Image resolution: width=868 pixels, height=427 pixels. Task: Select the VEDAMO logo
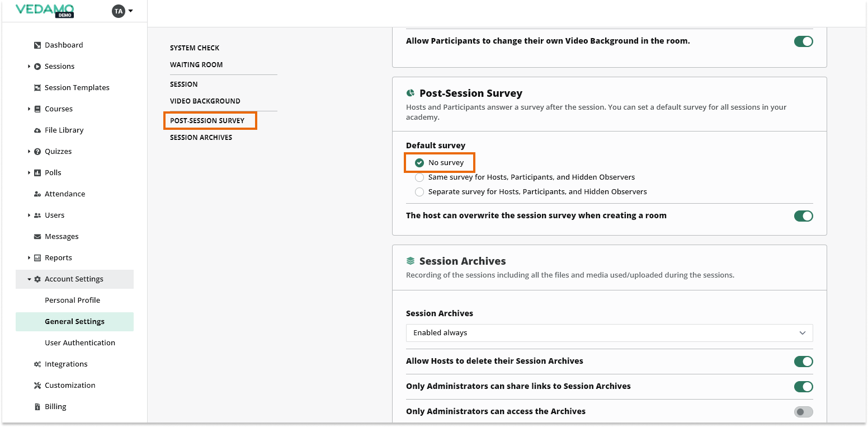[45, 10]
